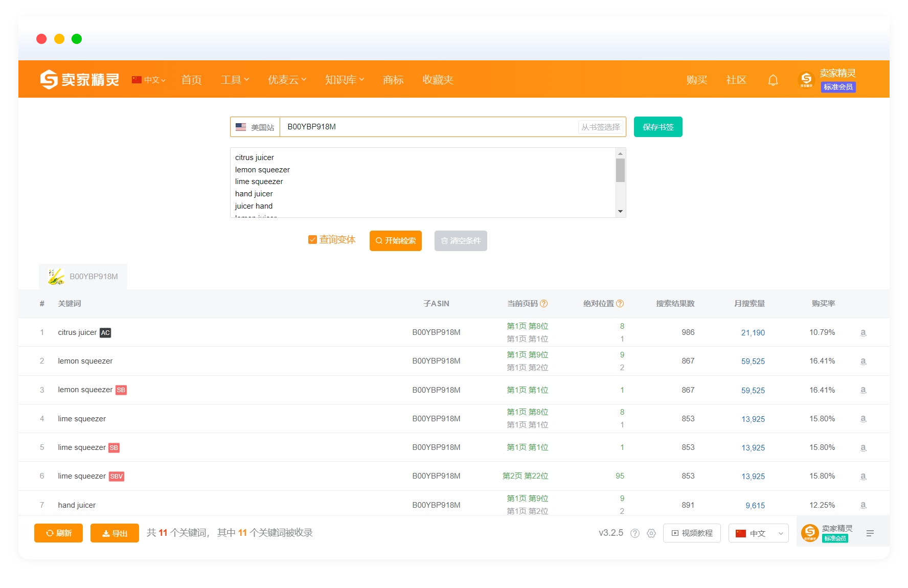Click help icon beside 当前页码 header
The width and height of the screenshot is (908, 588).
544,303
